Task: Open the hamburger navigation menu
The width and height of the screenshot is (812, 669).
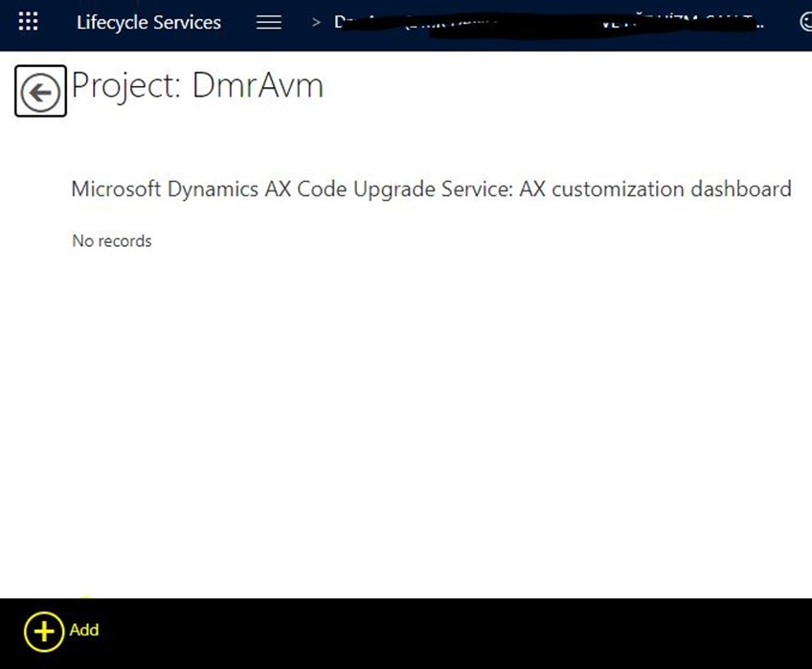Action: (269, 22)
